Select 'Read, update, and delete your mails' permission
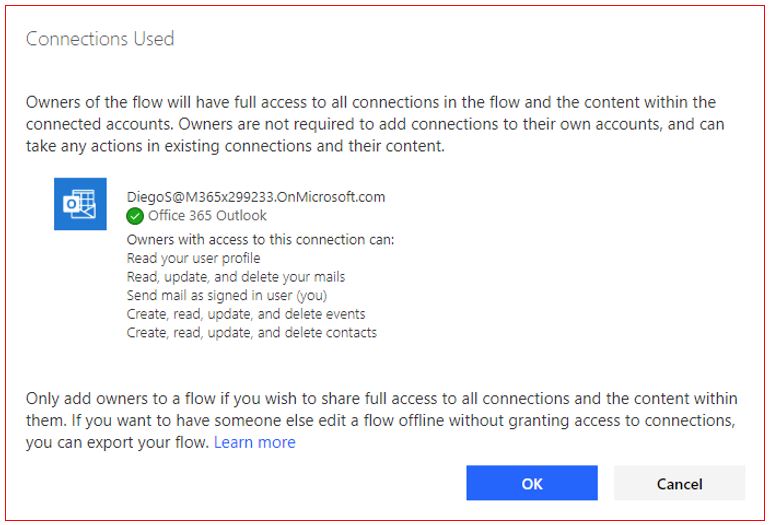 click(x=236, y=277)
